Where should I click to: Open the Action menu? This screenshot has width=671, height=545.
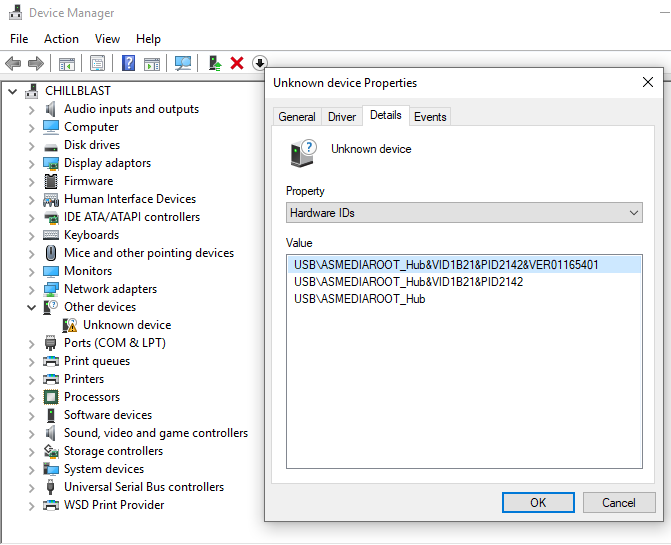[61, 39]
